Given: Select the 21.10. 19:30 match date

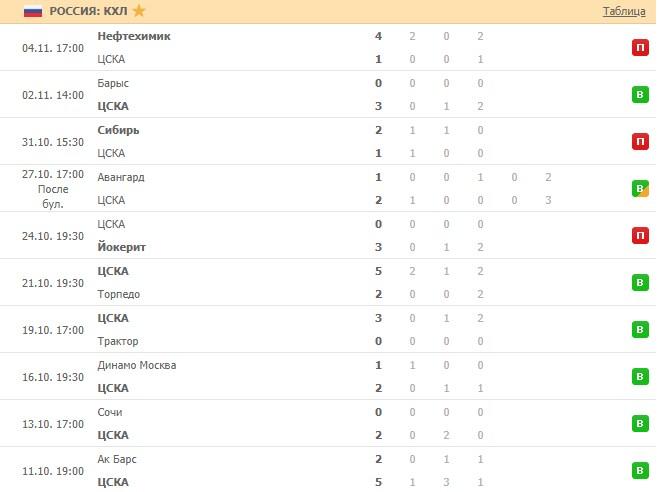Looking at the screenshot, I should (x=53, y=283).
